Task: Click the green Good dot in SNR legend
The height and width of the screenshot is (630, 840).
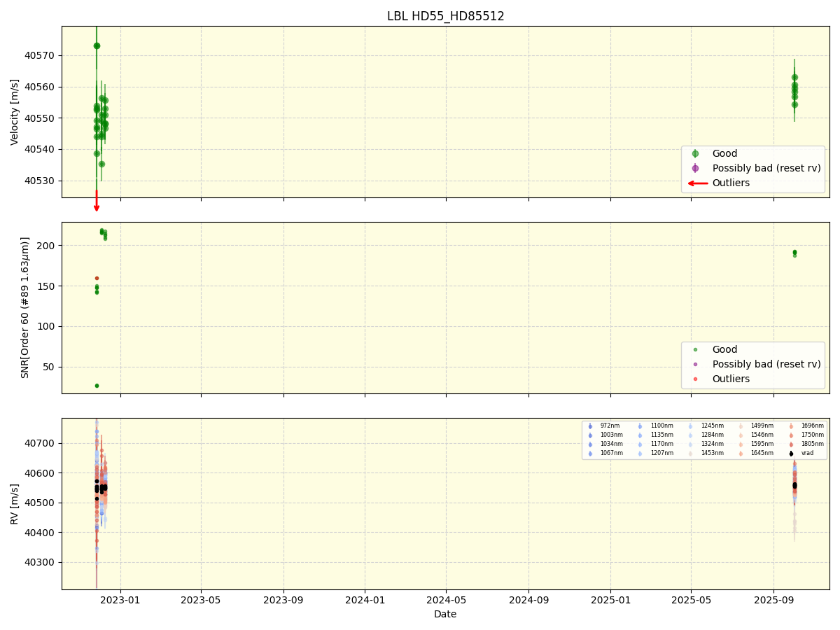Action: pos(695,349)
